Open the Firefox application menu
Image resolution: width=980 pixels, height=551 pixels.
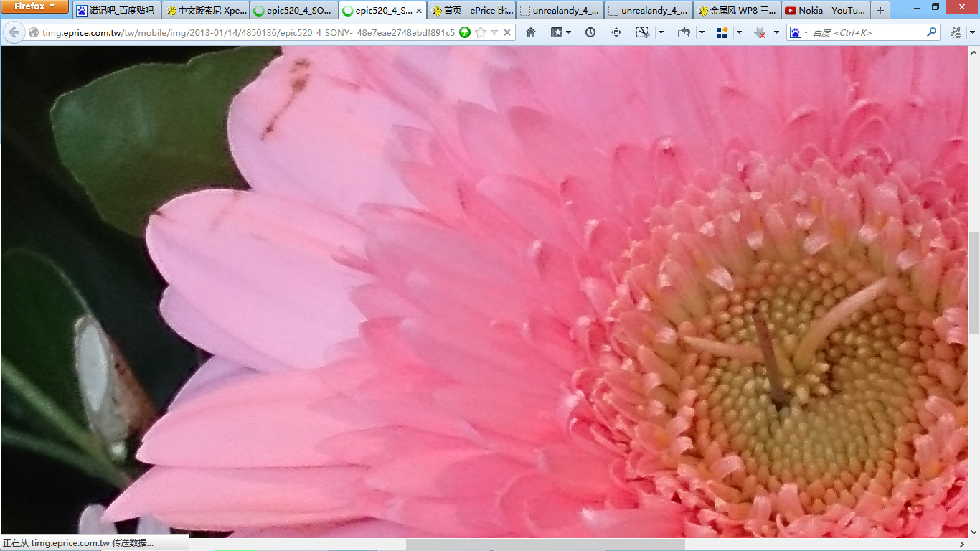click(34, 6)
